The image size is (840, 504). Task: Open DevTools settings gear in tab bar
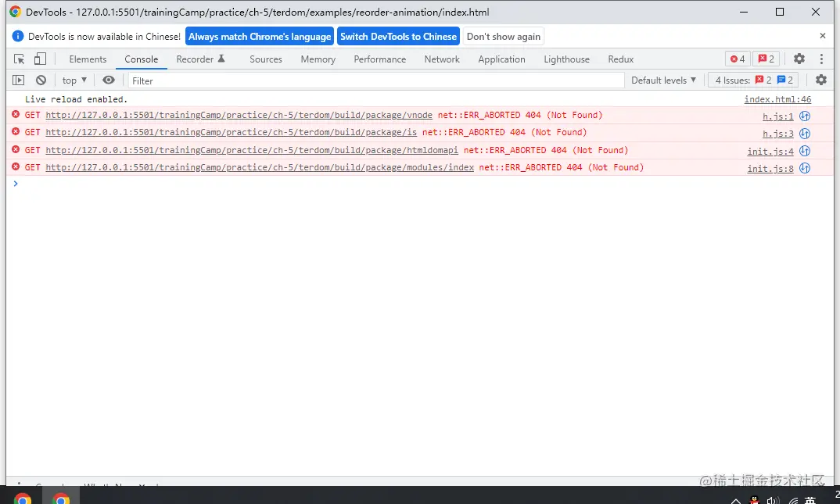click(799, 59)
